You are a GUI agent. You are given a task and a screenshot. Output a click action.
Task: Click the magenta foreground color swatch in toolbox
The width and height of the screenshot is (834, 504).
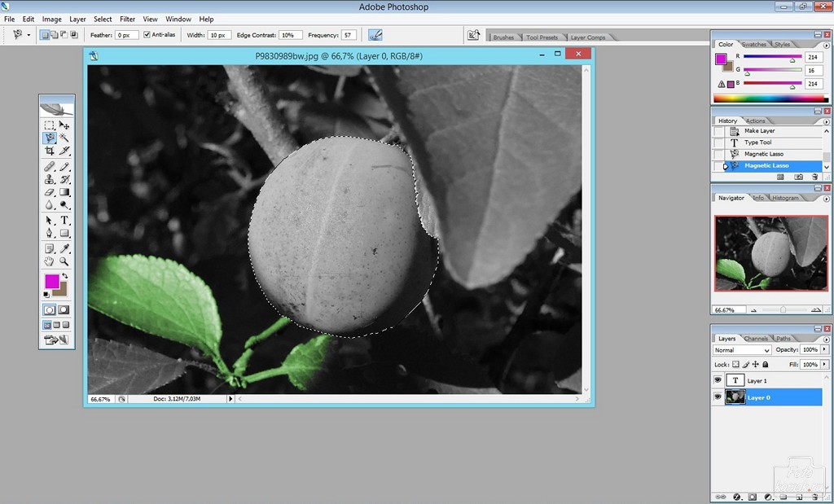[x=51, y=281]
